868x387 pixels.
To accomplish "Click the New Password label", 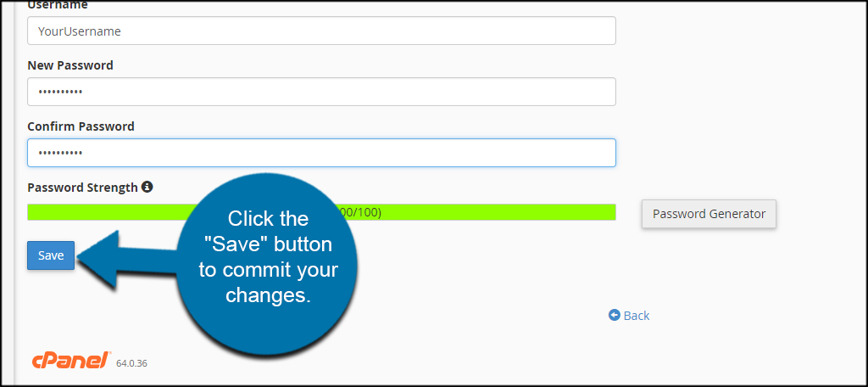I will 70,65.
